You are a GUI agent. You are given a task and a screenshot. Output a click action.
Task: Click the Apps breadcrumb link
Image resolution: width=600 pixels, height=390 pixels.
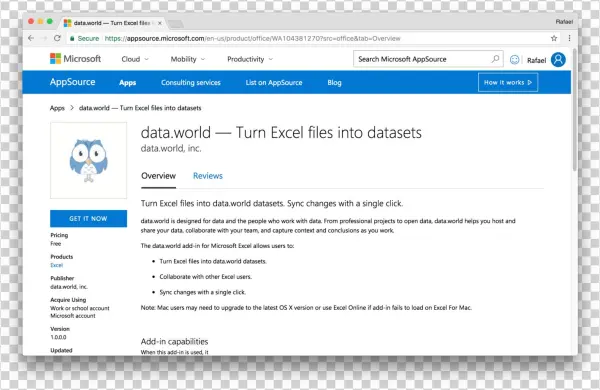click(x=57, y=108)
